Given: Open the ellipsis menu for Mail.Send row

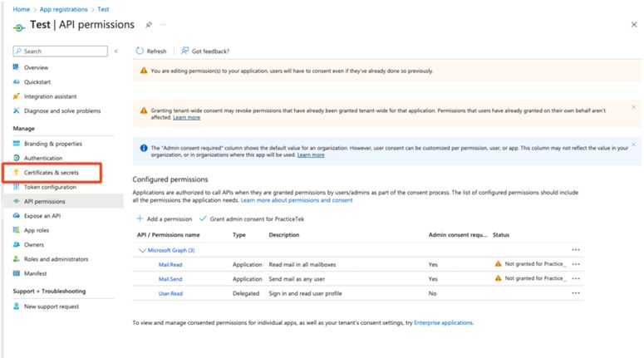Looking at the screenshot, I should pos(576,278).
